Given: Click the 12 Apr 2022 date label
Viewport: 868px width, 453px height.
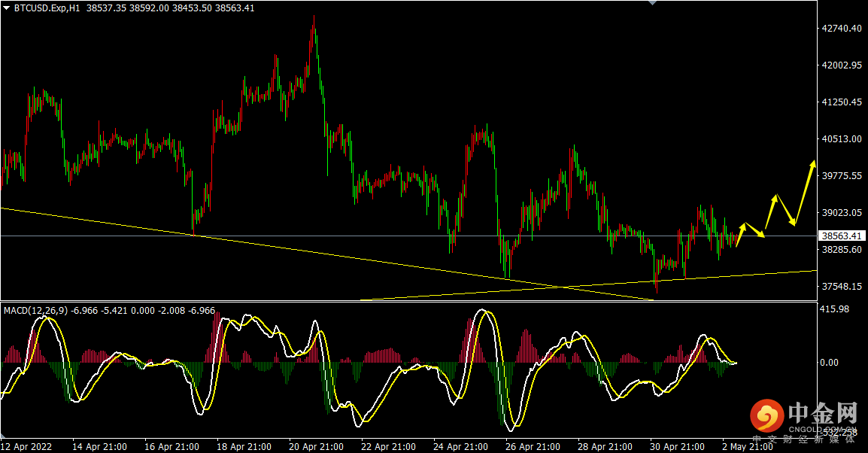Looking at the screenshot, I should [x=26, y=446].
